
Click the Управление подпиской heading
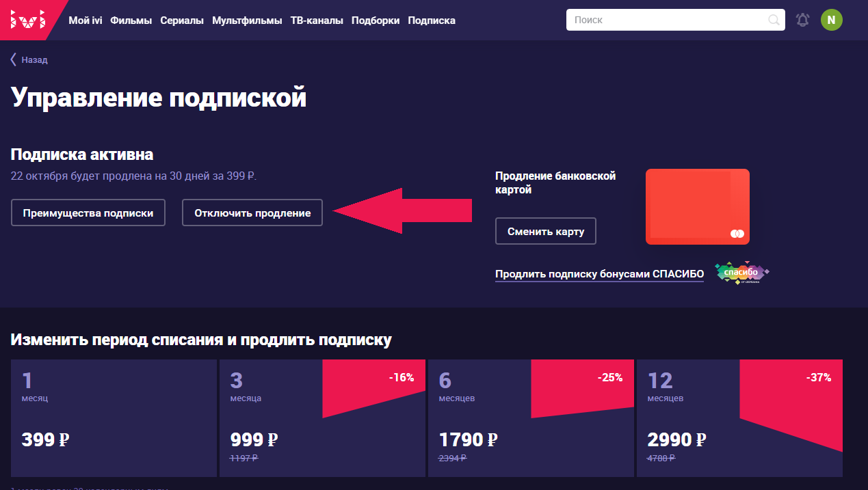[159, 98]
